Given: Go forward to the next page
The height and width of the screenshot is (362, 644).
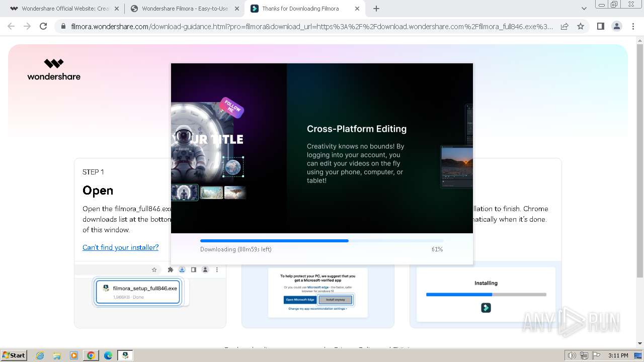Looking at the screenshot, I should tap(27, 26).
